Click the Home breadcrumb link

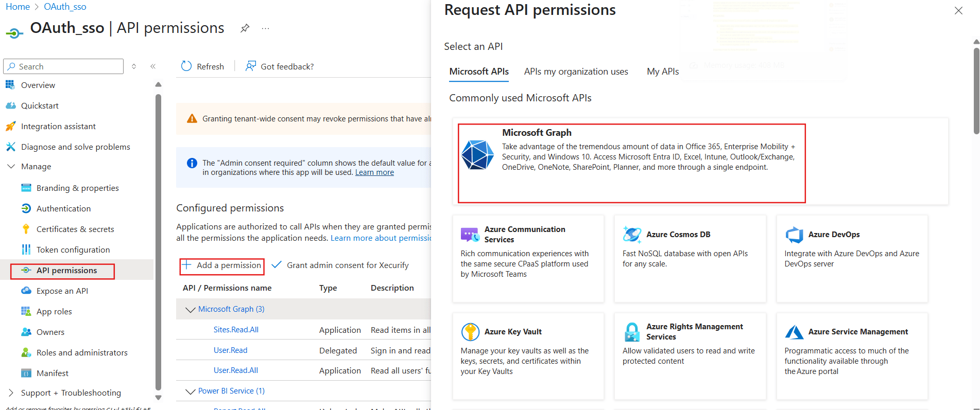coord(18,7)
